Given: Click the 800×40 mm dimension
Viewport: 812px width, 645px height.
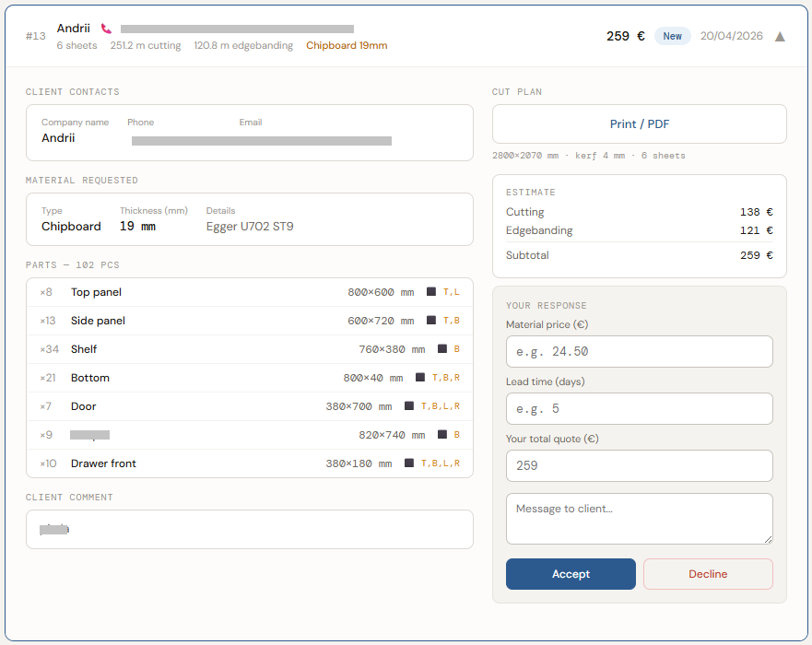Looking at the screenshot, I should click(373, 378).
